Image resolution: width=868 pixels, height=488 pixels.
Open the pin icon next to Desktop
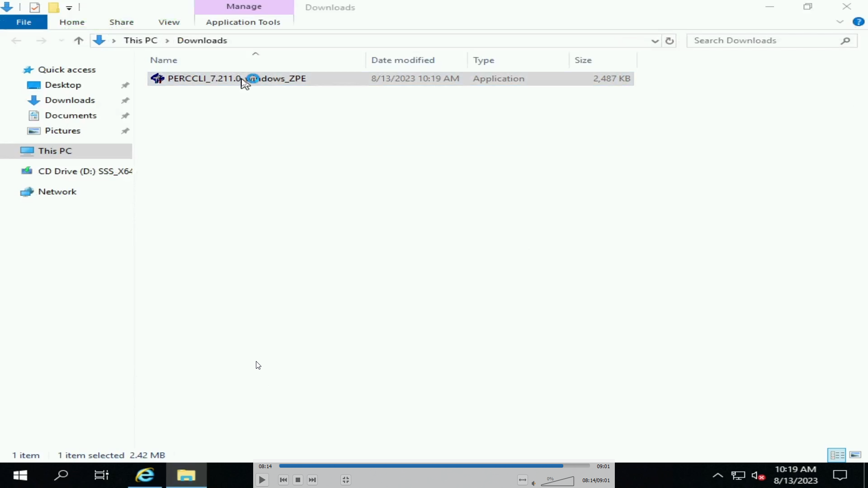[125, 84]
